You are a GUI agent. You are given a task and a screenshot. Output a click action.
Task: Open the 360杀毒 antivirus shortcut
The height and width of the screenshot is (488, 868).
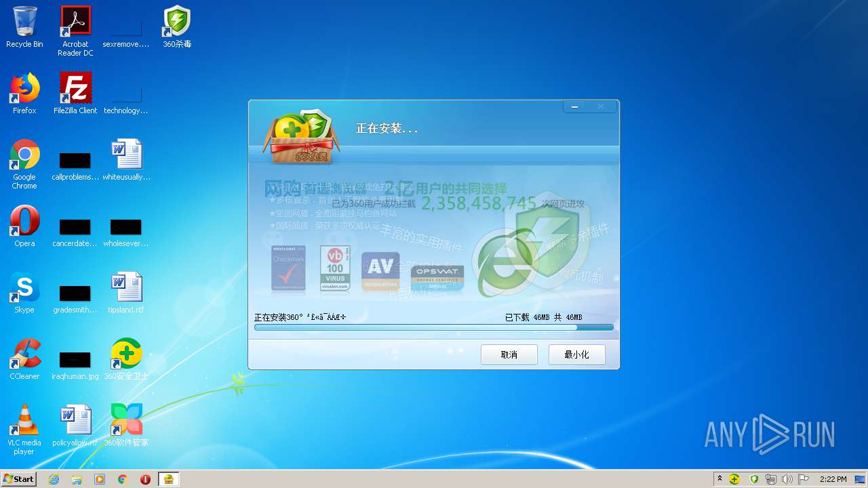tap(177, 27)
